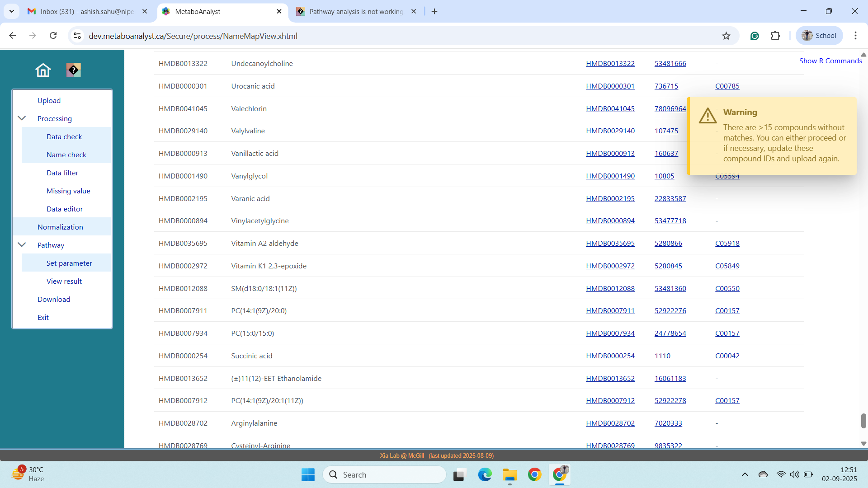Open File Explorer from taskbar
Image resolution: width=868 pixels, height=488 pixels.
coord(509,474)
